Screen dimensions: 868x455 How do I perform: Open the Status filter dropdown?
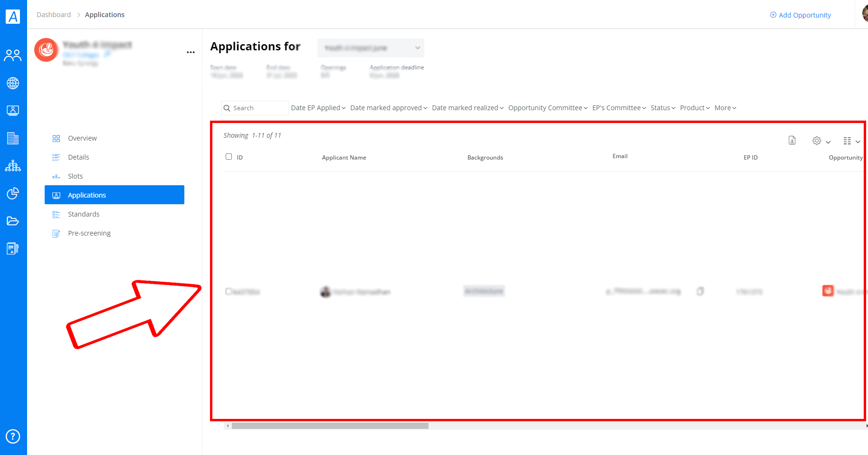[x=663, y=108]
